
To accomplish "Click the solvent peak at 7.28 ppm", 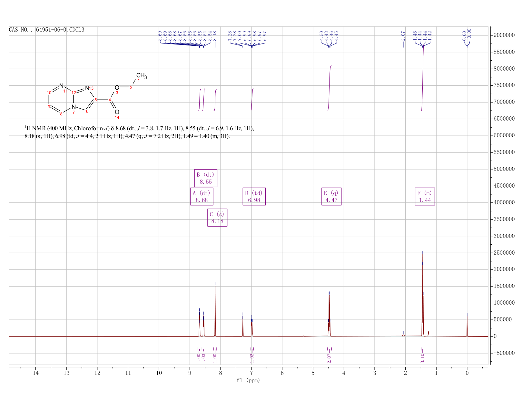I will (x=243, y=325).
